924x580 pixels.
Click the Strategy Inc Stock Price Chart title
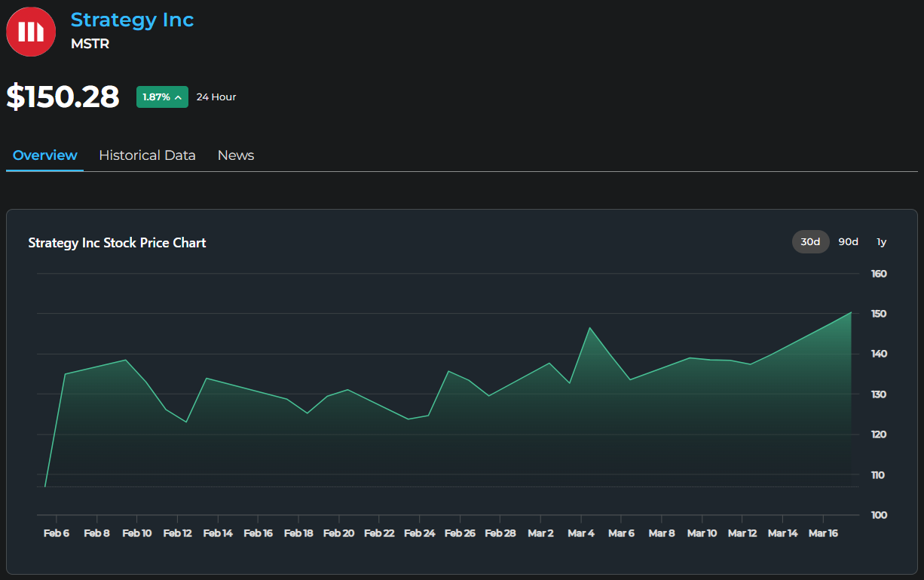click(117, 243)
